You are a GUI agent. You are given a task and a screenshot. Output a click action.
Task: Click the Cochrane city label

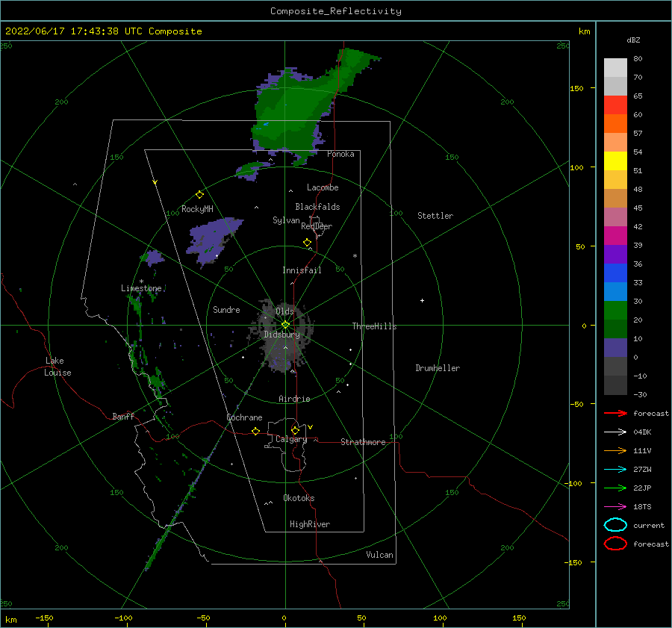244,417
